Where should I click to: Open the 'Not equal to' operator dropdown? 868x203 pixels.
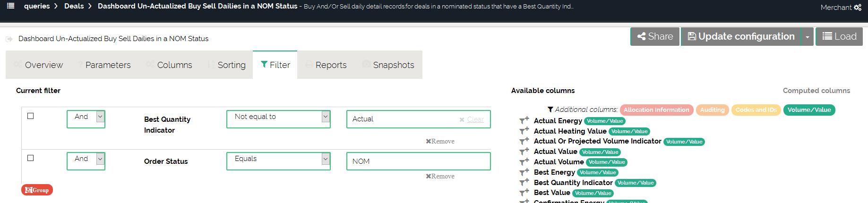tap(278, 119)
